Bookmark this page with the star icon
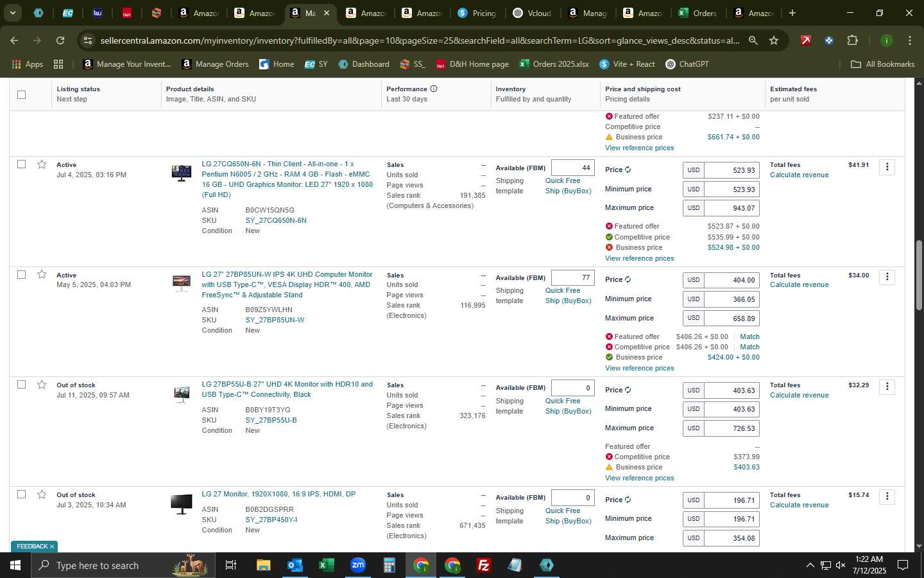The width and height of the screenshot is (924, 578). point(774,40)
